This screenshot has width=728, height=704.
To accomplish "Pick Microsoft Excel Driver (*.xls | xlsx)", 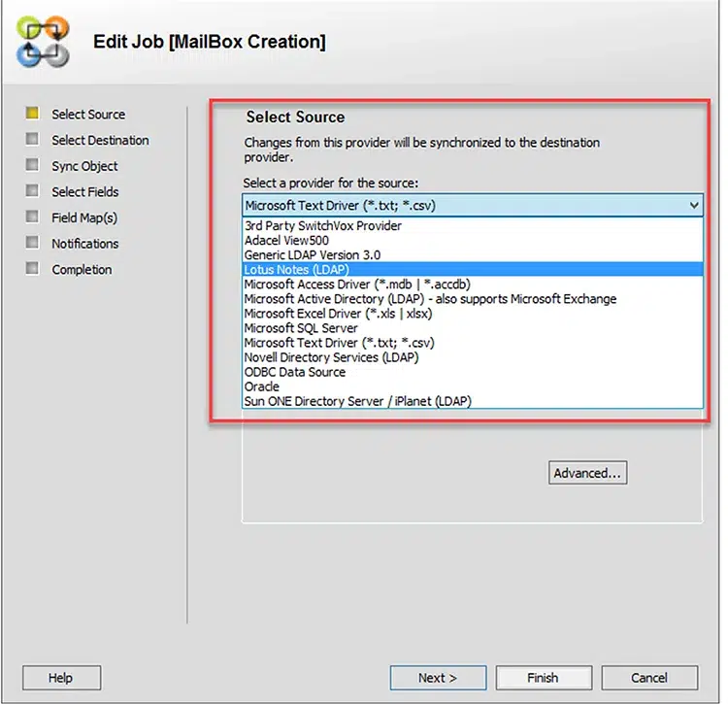I will pos(473,314).
